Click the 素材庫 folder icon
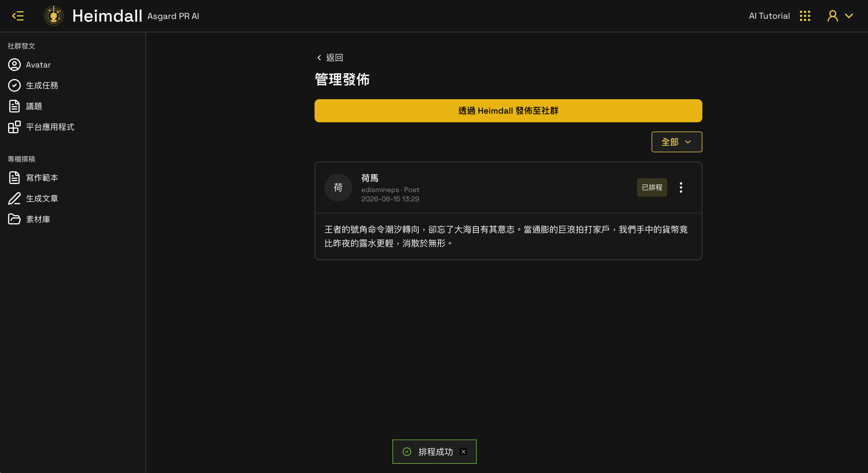The image size is (868, 473). click(14, 219)
